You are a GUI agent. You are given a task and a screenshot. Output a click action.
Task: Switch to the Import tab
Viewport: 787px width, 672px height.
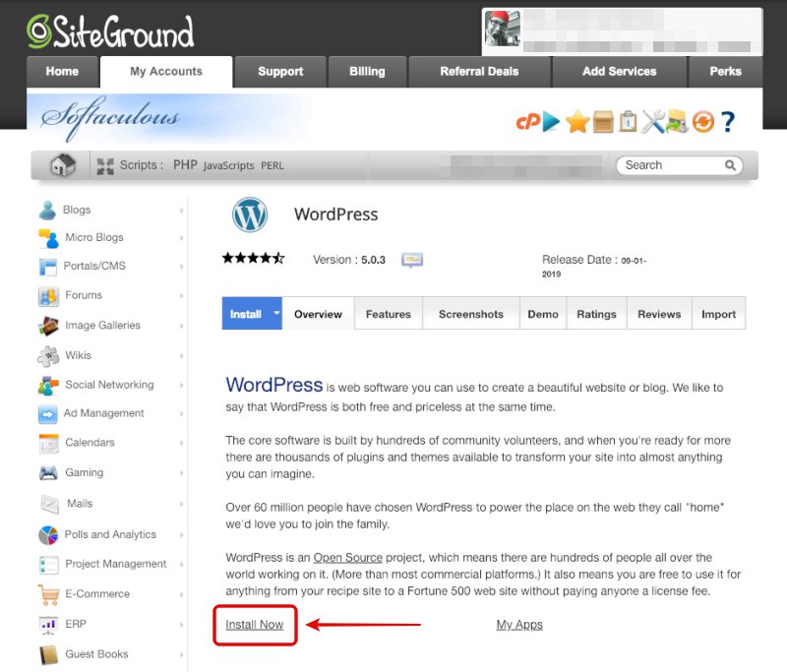point(719,314)
